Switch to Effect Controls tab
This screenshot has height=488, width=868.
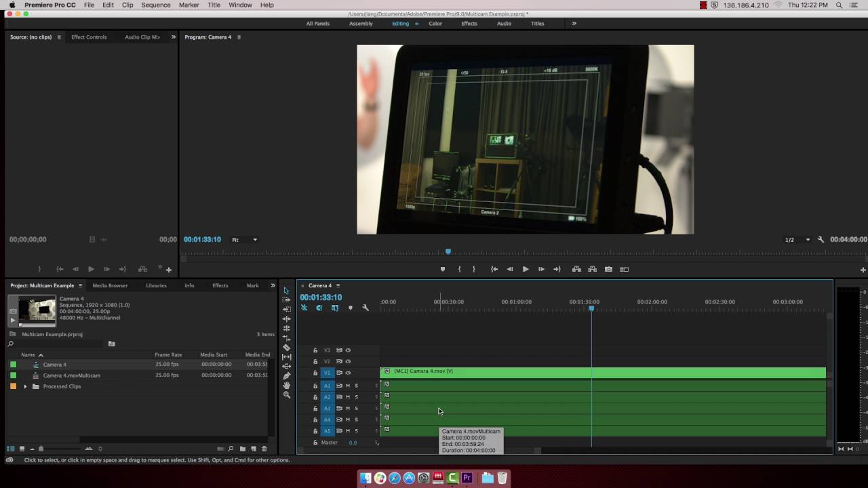tap(89, 37)
